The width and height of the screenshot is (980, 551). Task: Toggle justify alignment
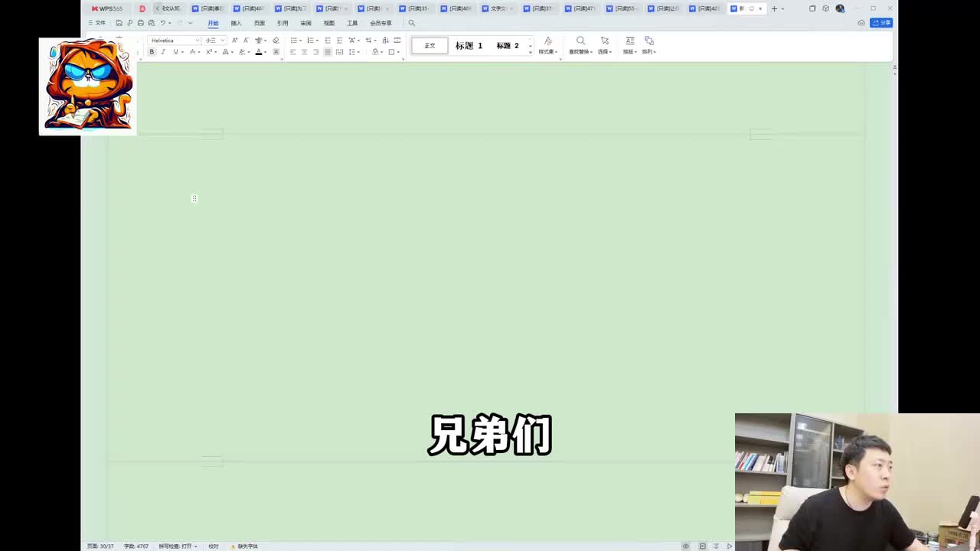(328, 52)
